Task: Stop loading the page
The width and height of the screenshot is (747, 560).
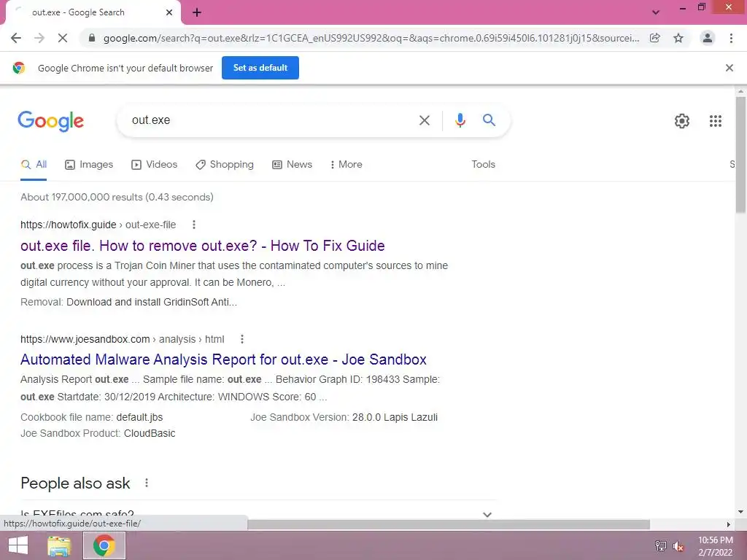Action: tap(63, 38)
